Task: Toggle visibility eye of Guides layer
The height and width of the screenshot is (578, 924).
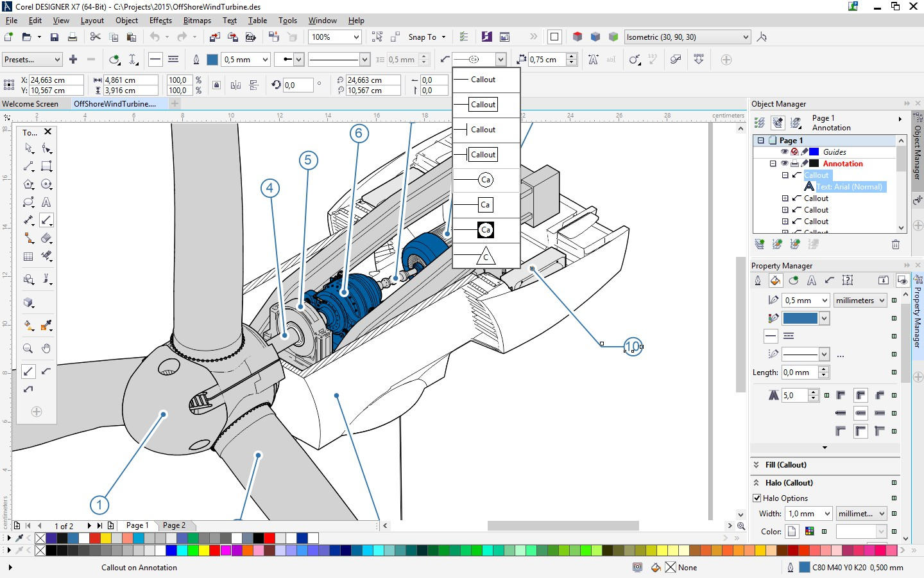Action: coord(784,152)
